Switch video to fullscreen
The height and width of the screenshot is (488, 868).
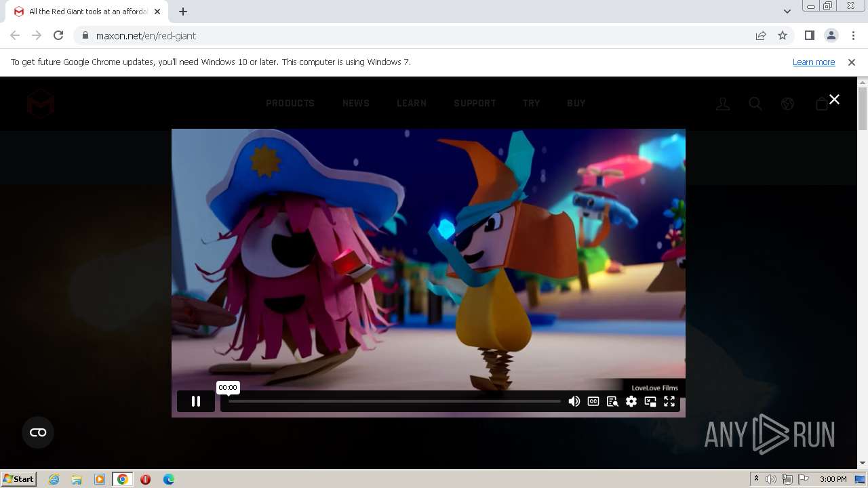[669, 401]
